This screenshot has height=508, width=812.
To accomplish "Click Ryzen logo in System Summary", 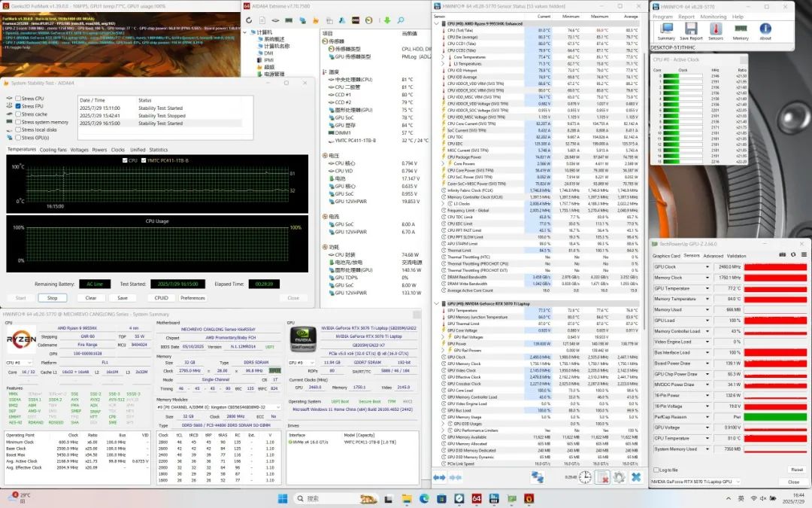I will point(21,339).
